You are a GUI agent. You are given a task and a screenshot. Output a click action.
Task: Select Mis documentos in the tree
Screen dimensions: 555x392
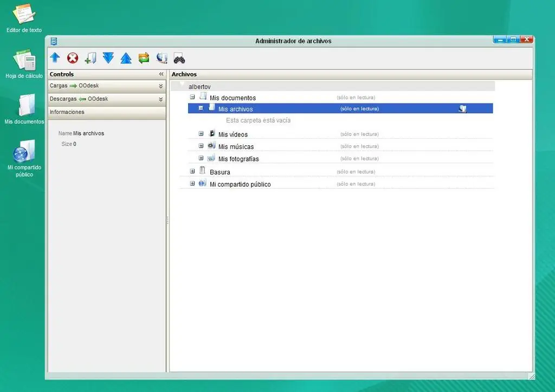(x=233, y=98)
